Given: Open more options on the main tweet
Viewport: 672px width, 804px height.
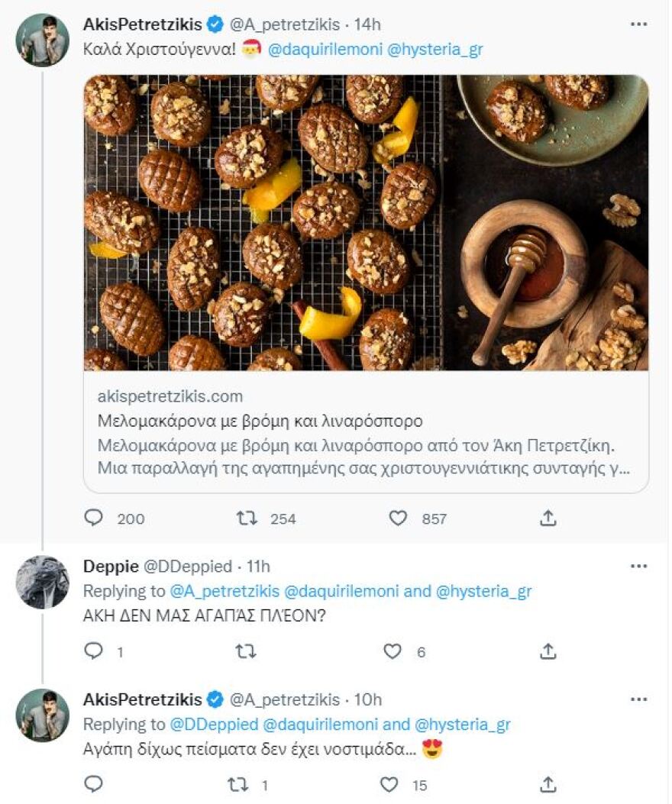Looking at the screenshot, I should click(638, 24).
